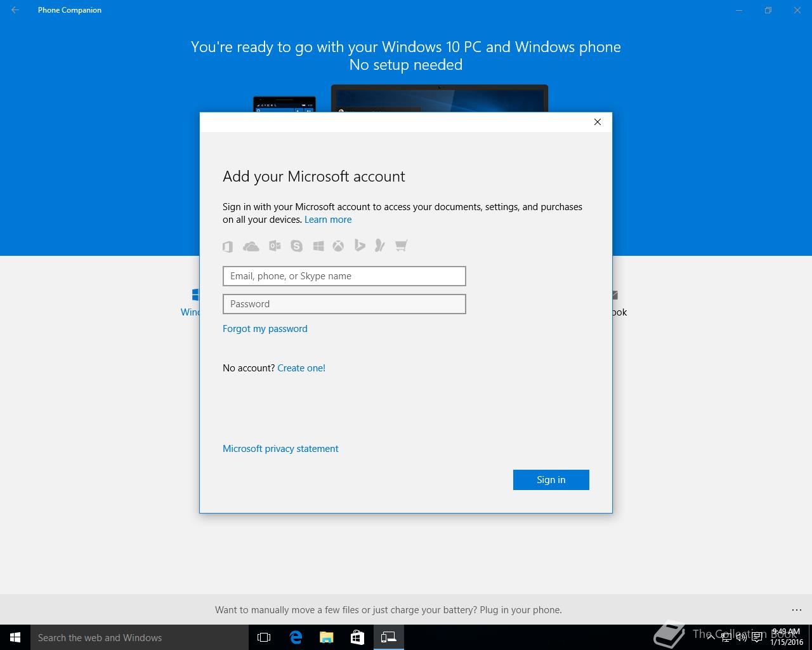
Task: Open the Start menu
Action: click(x=15, y=637)
